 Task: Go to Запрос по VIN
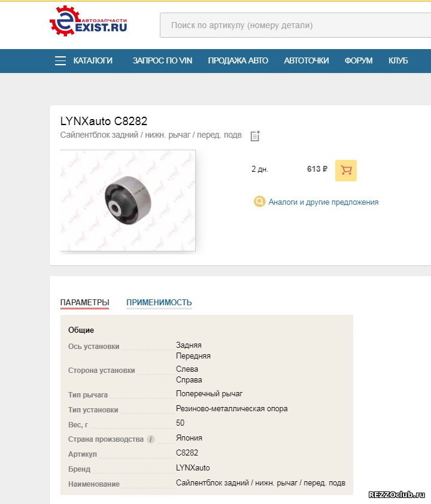(162, 60)
